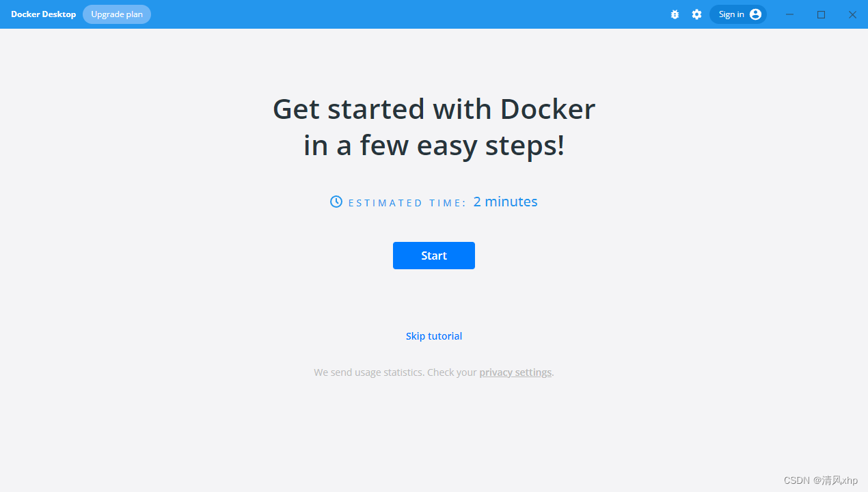Click the Docker Desktop title text
Image resolution: width=868 pixels, height=492 pixels.
[44, 14]
